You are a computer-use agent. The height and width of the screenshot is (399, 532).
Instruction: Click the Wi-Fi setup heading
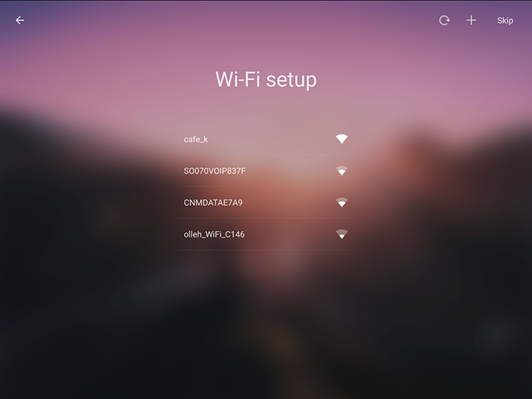[266, 80]
